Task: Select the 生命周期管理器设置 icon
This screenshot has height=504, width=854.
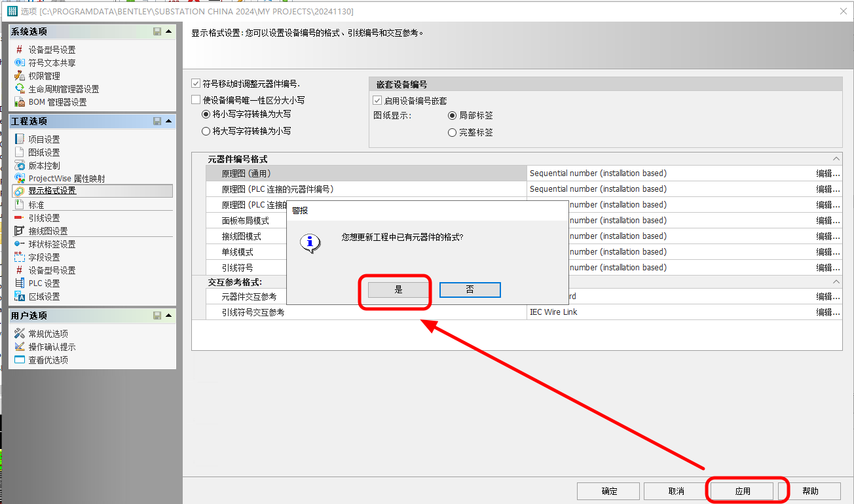Action: click(20, 89)
